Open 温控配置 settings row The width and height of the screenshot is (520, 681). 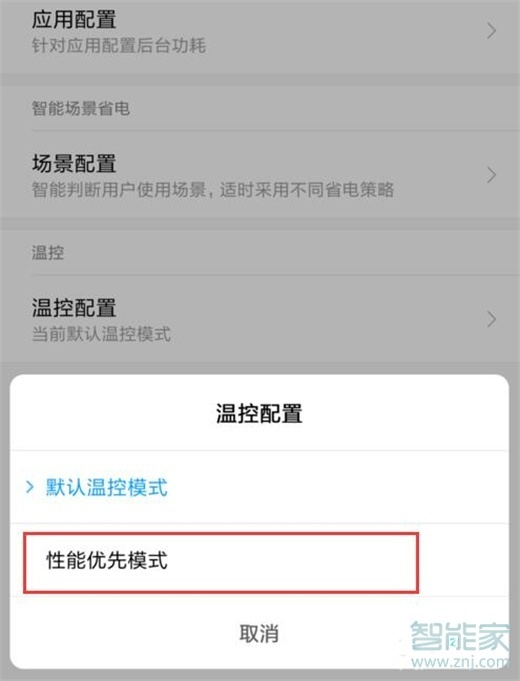[260, 319]
